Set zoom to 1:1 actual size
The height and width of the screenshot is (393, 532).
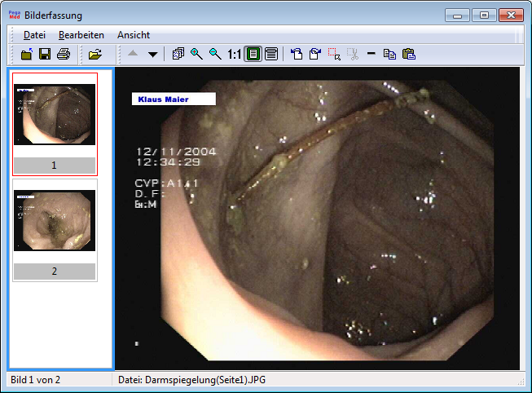[x=235, y=55]
